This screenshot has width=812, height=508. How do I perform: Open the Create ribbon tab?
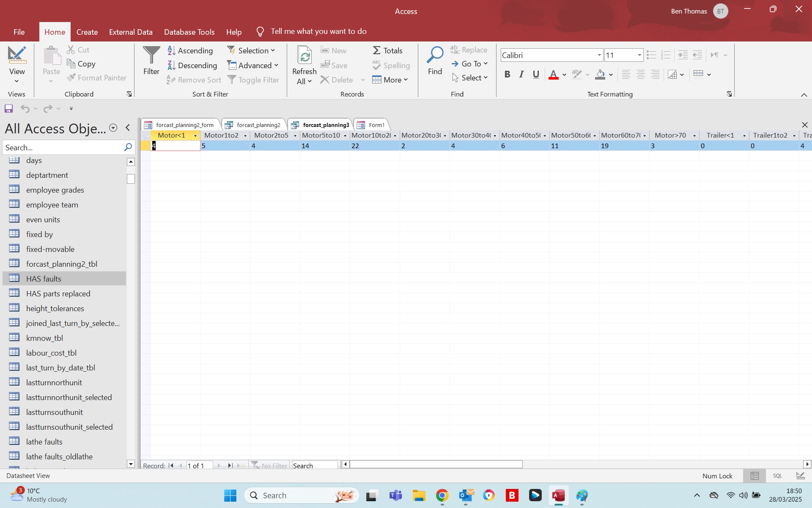pos(87,32)
